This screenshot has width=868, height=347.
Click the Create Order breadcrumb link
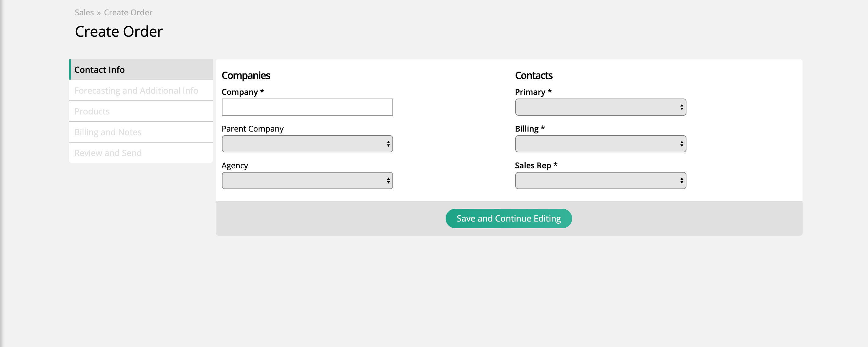128,13
